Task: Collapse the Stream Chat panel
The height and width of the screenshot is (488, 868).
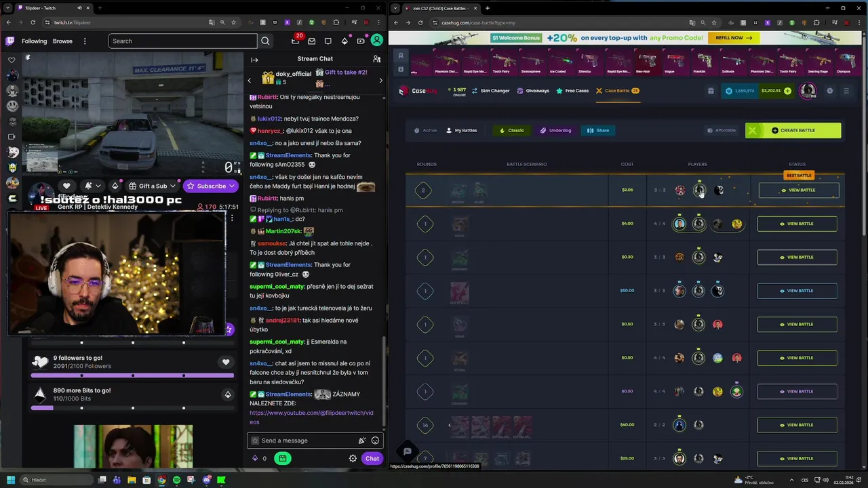Action: tap(254, 60)
